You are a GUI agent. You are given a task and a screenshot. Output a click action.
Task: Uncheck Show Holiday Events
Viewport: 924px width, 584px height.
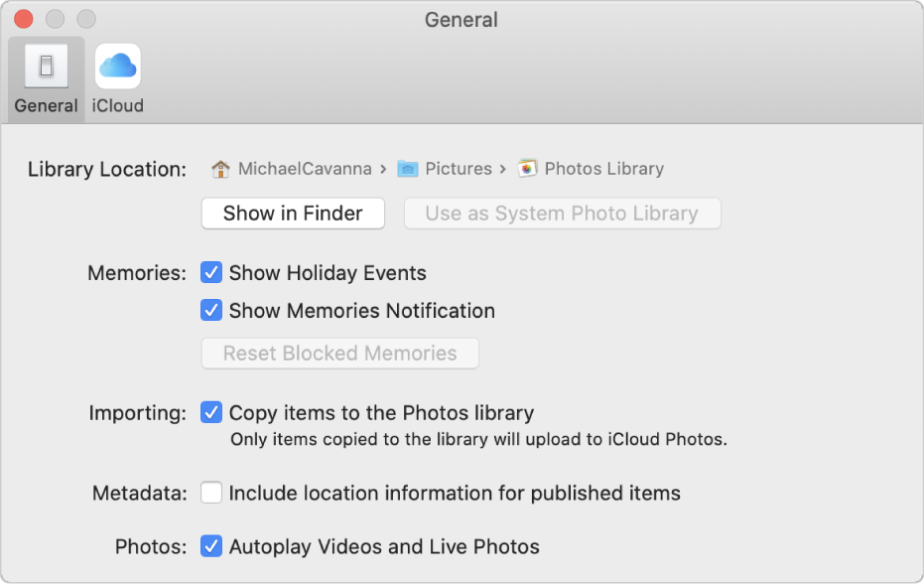point(210,272)
